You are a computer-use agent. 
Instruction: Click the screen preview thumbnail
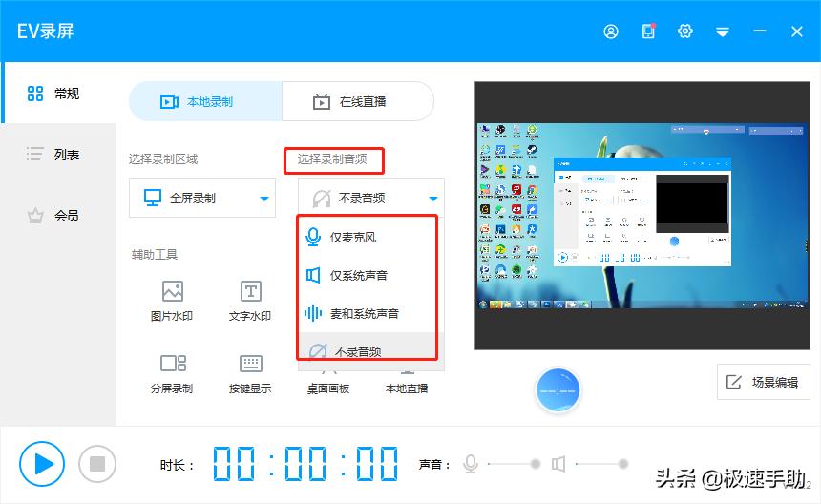tap(642, 216)
